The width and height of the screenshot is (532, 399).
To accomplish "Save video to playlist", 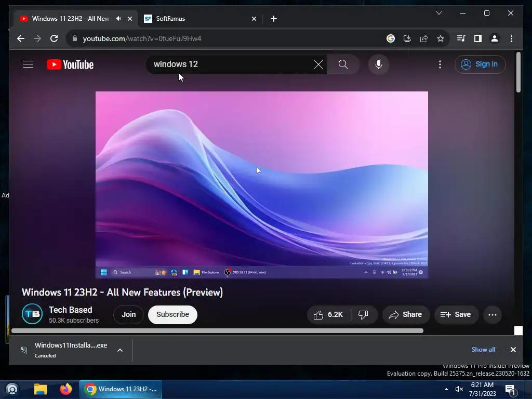I will coord(456,315).
